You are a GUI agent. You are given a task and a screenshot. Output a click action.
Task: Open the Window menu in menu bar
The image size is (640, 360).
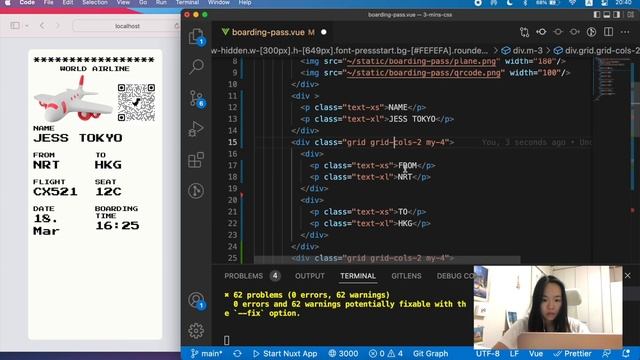coord(218,2)
